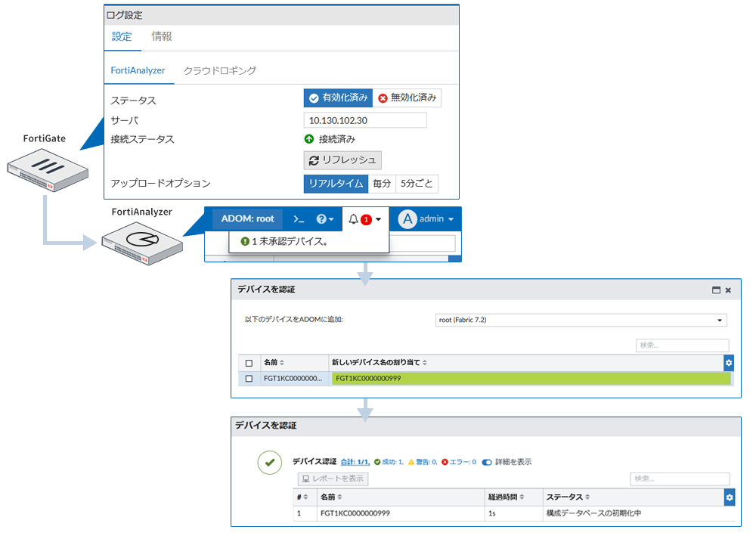Click status text 構成データベースの初期化中
The width and height of the screenshot is (756, 536).
tap(593, 513)
